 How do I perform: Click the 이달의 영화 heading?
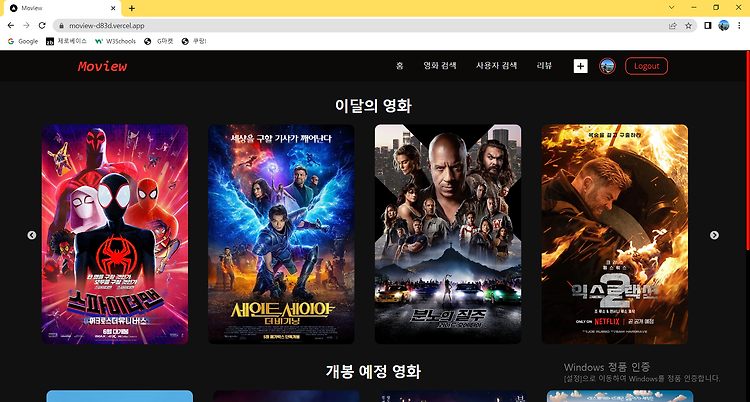point(373,106)
